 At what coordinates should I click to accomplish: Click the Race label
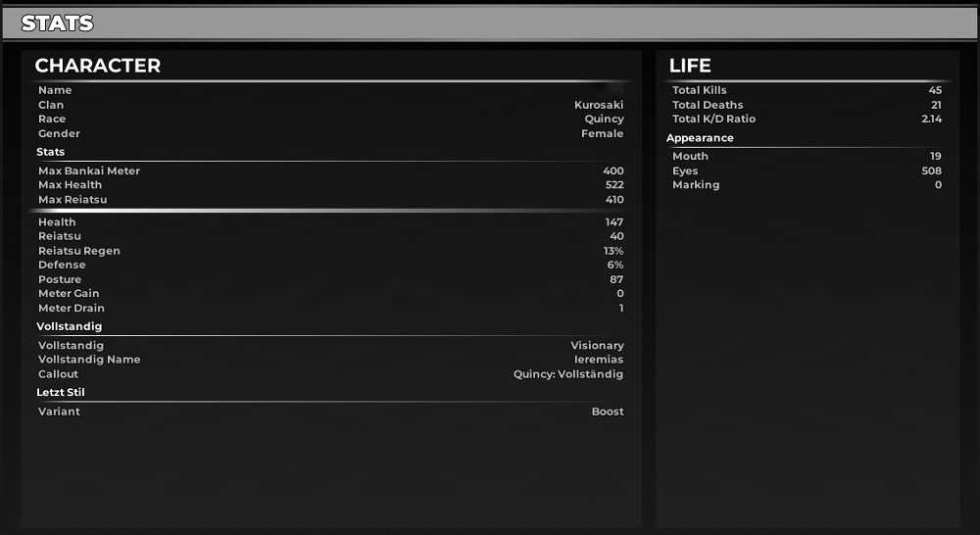[x=52, y=119]
